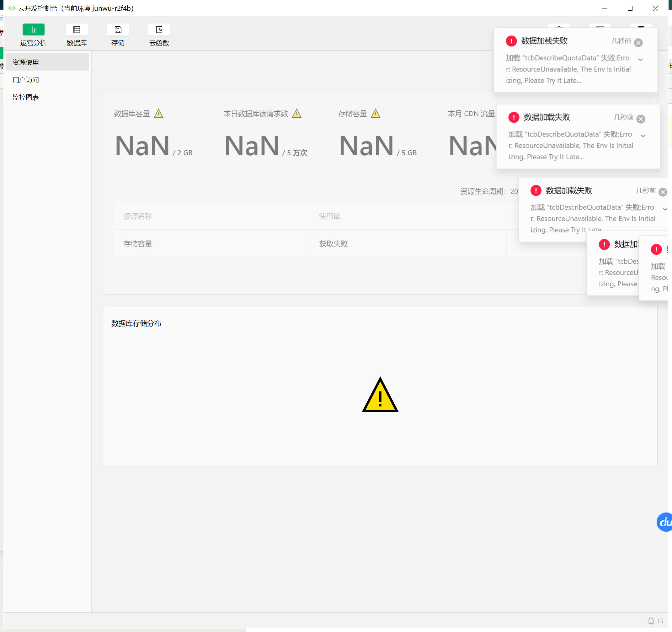Open the 数据库 database icon
672x632 pixels.
point(77,30)
